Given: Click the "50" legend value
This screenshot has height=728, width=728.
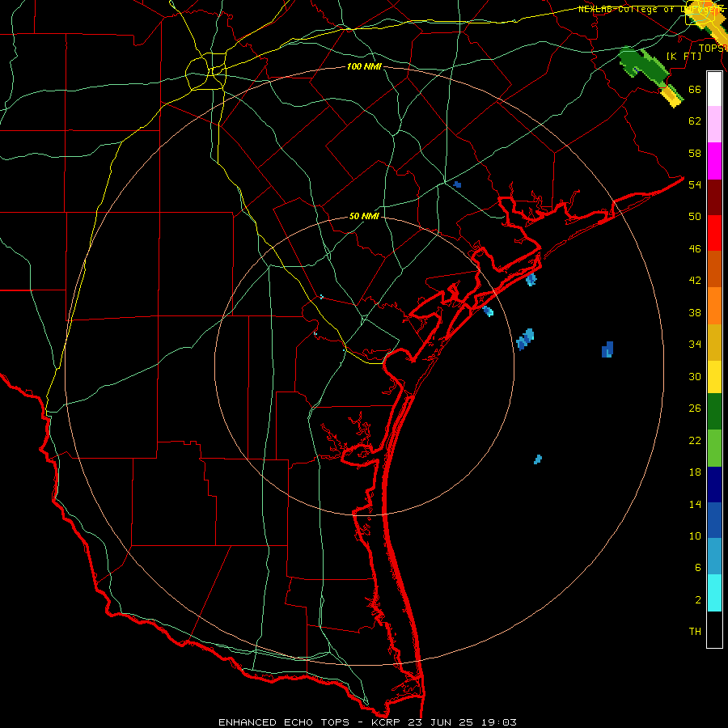Looking at the screenshot, I should (x=695, y=216).
